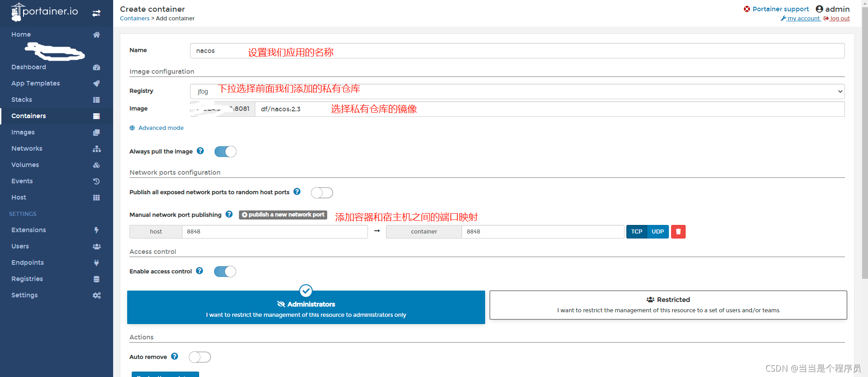
Task: Open Home in the sidebar
Action: point(21,34)
